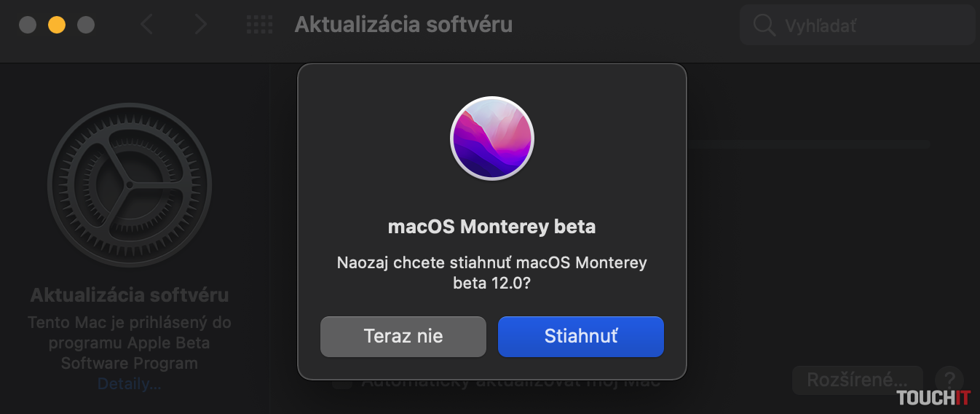The width and height of the screenshot is (980, 414).
Task: Go forward with the right chevron arrow
Action: 201,25
